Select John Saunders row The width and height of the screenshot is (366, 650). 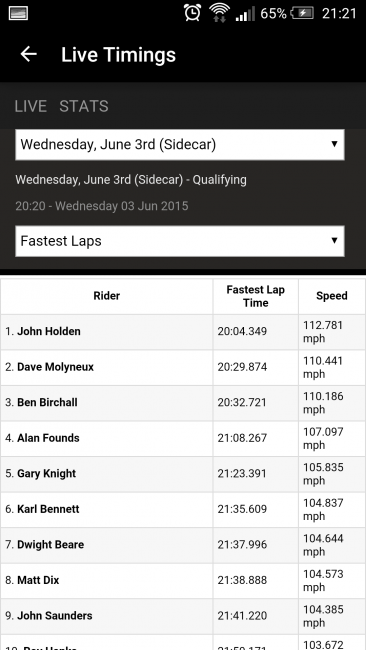[x=183, y=616]
